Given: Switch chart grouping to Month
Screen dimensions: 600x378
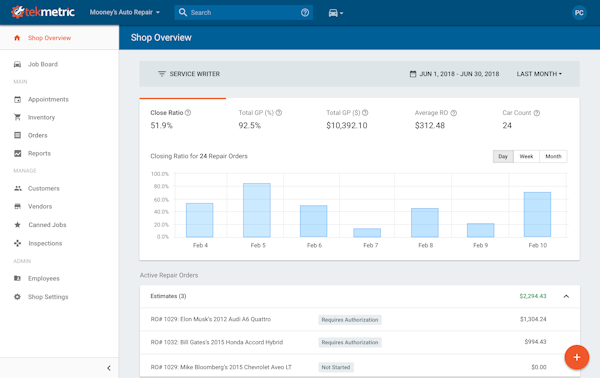Looking at the screenshot, I should (x=553, y=156).
